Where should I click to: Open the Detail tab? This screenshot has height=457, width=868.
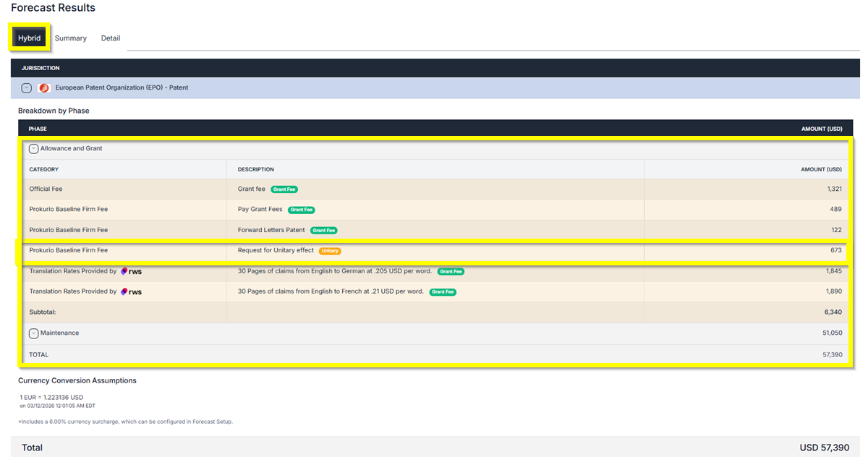(x=111, y=38)
